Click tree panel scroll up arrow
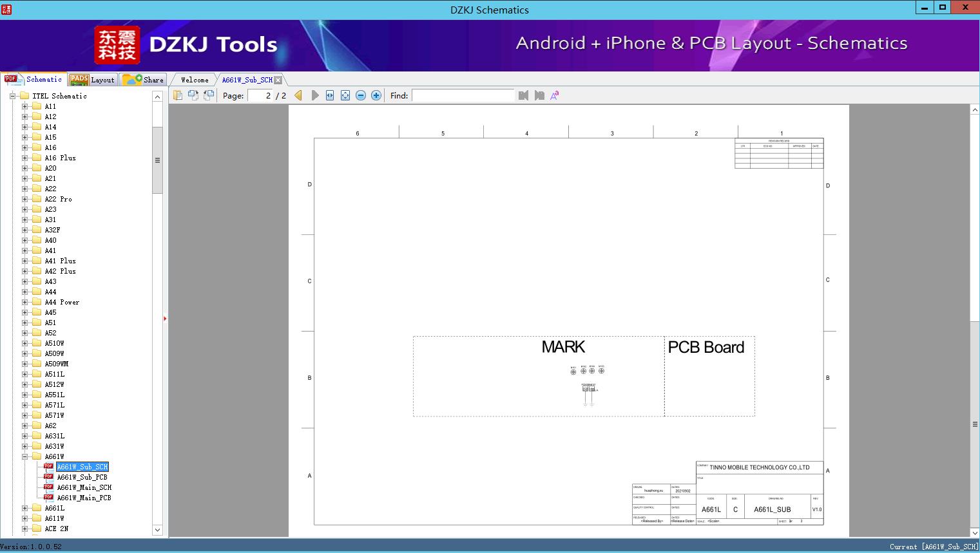This screenshot has height=553, width=980. click(x=157, y=97)
